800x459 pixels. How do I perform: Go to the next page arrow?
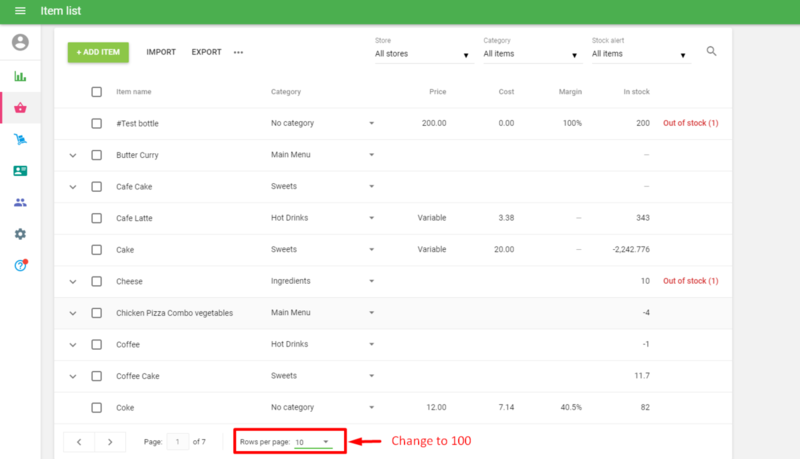click(110, 441)
